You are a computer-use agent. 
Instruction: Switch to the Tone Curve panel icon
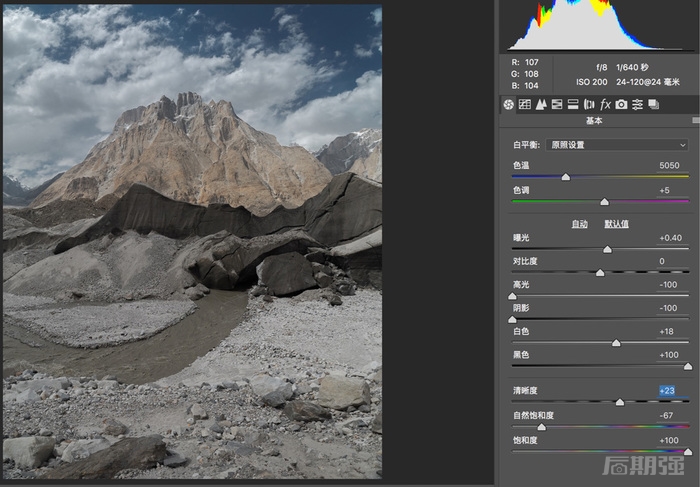click(525, 104)
